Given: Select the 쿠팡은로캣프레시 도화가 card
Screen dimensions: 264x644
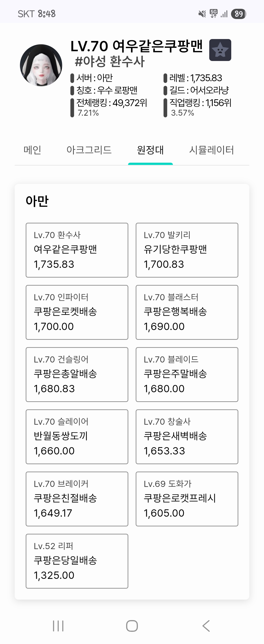Looking at the screenshot, I should 187,499.
